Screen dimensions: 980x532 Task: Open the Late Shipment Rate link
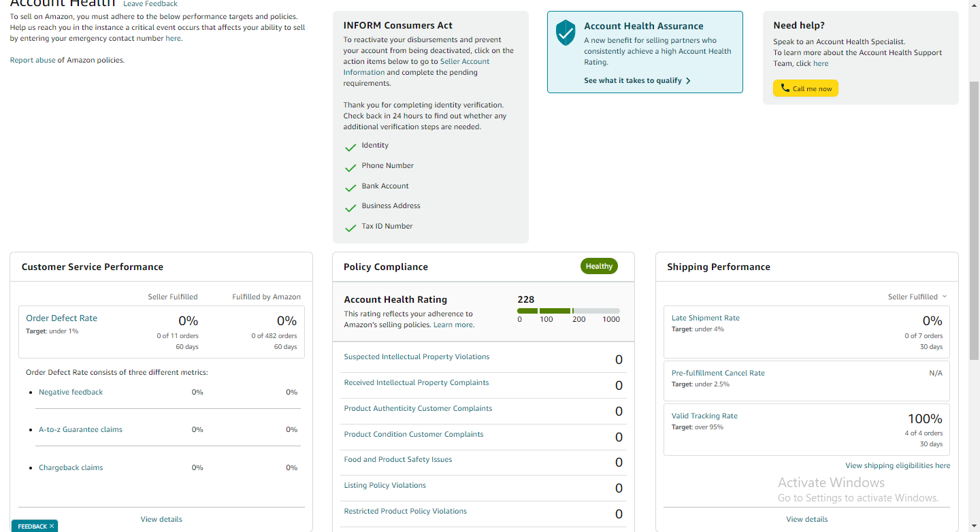705,318
